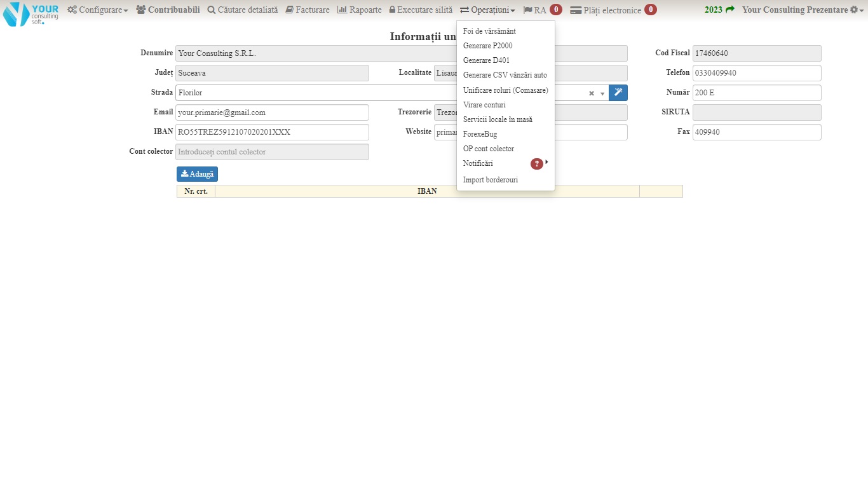Screen dimensions: 868x488
Task: Collapse the Operațiuni dropdown menu
Action: (x=487, y=10)
